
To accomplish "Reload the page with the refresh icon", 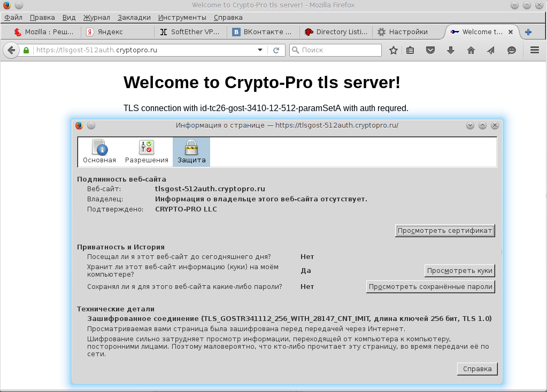I will click(x=276, y=50).
